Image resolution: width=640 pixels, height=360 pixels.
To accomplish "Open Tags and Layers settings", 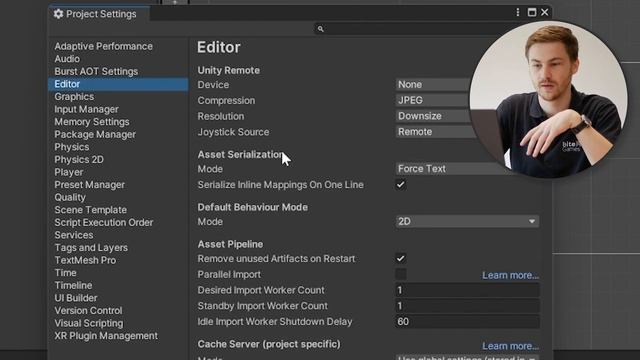I will [91, 248].
